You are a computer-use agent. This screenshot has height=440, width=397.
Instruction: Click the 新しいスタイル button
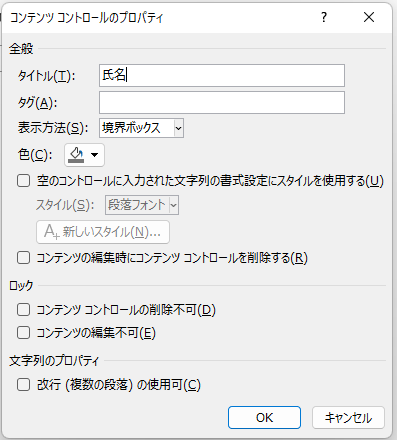click(103, 232)
